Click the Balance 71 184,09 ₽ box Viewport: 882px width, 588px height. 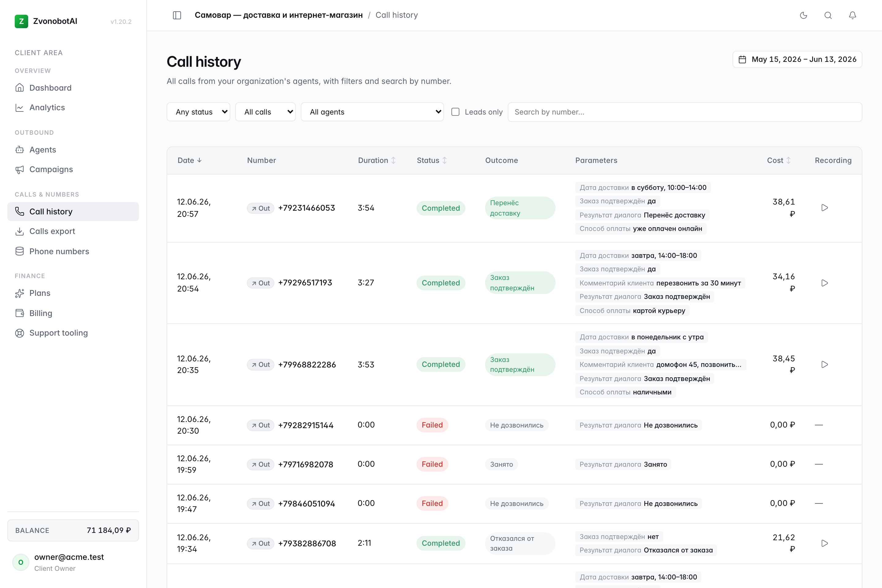73,530
